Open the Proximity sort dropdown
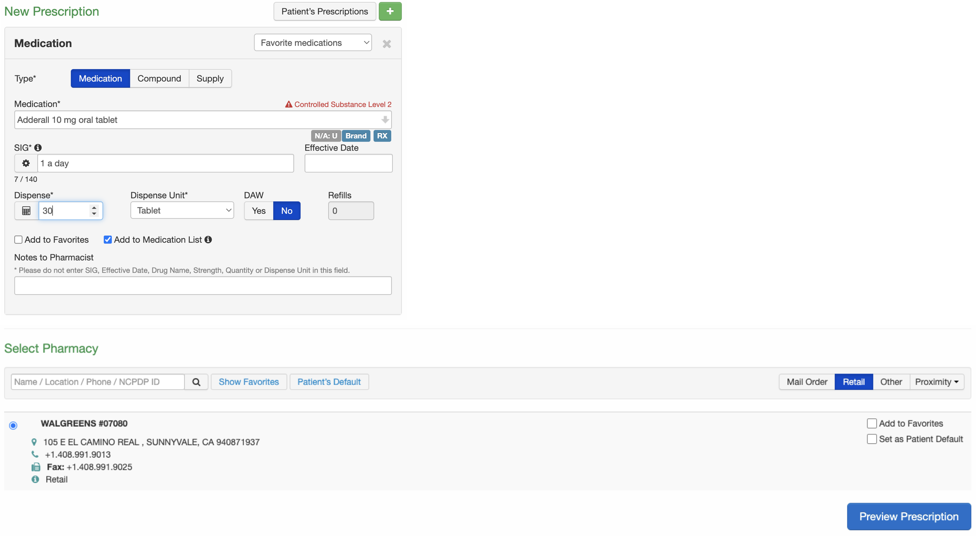Image resolution: width=980 pixels, height=536 pixels. (937, 382)
